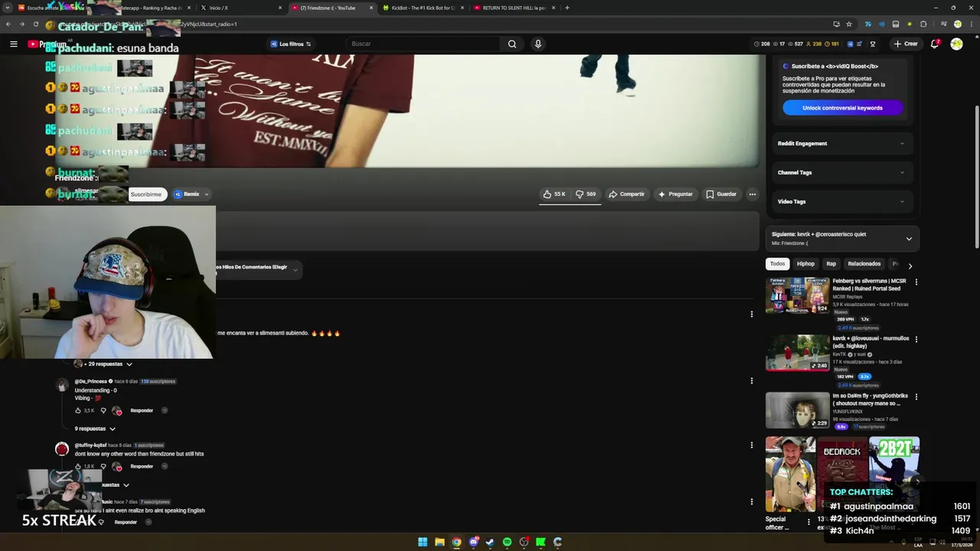This screenshot has width=980, height=551.
Task: Reload the page in browser
Action: coord(35,24)
